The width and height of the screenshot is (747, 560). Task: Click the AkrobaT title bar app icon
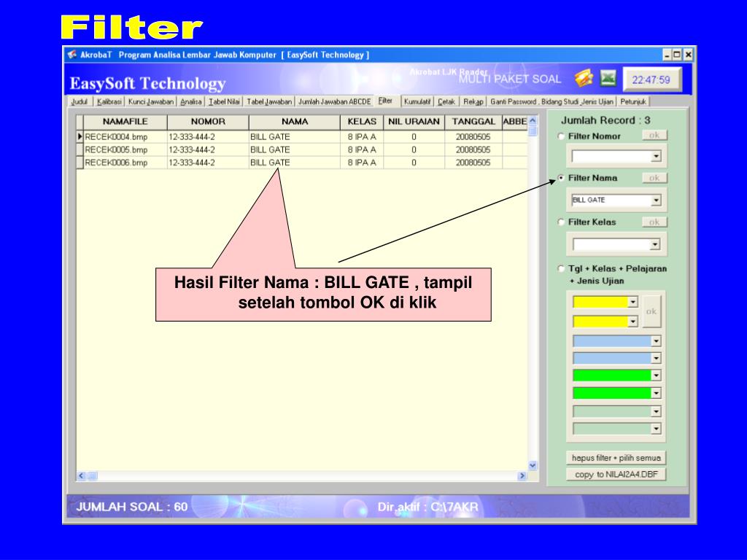click(72, 54)
